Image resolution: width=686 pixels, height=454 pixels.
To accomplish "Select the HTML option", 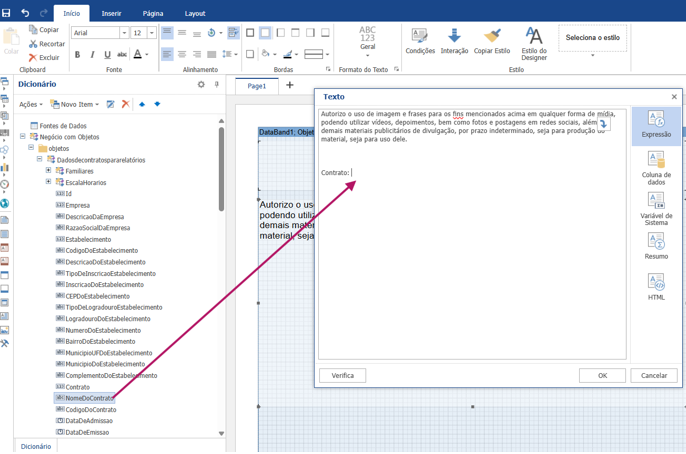I will (656, 287).
